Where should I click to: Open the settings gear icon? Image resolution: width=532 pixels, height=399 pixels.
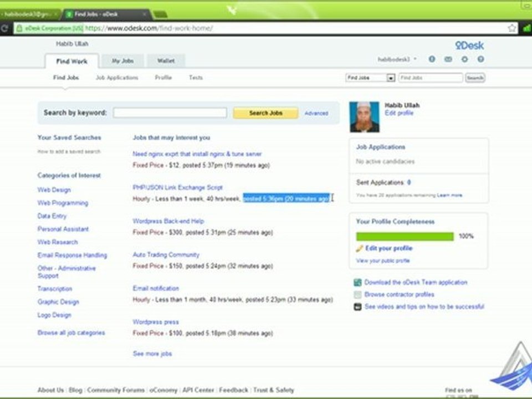(x=464, y=59)
